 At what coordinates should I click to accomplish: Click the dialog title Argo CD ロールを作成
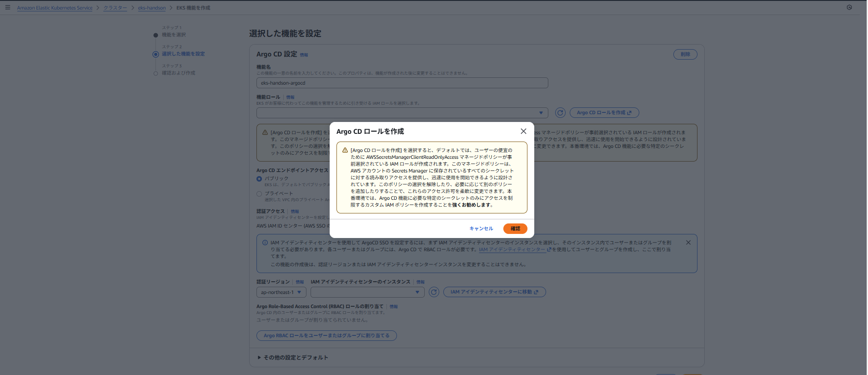[x=370, y=132]
